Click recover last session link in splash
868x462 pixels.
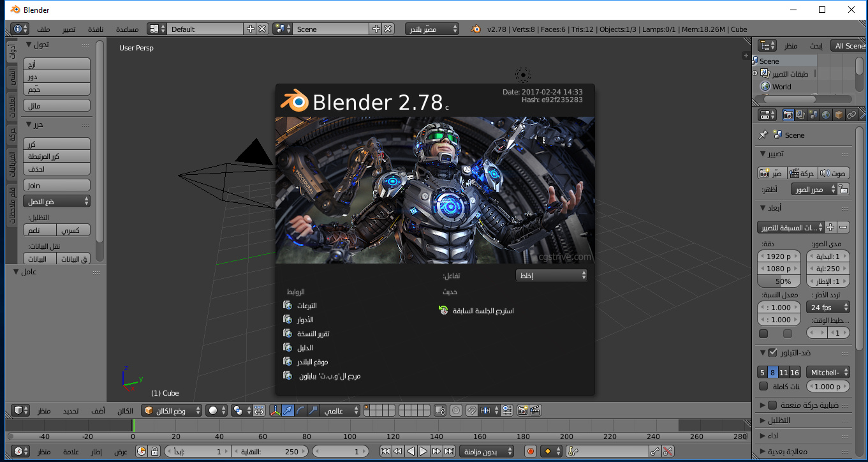[477, 311]
